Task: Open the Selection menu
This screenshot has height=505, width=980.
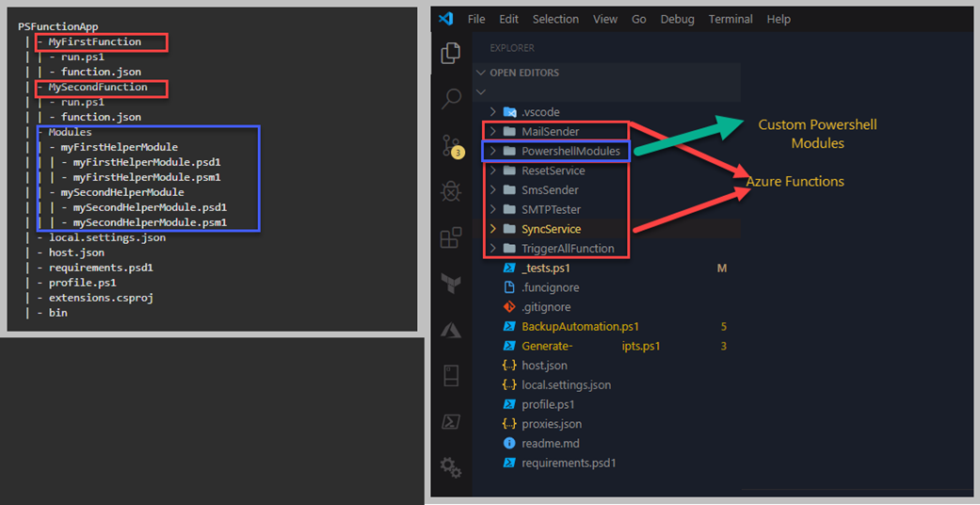Action: click(555, 20)
